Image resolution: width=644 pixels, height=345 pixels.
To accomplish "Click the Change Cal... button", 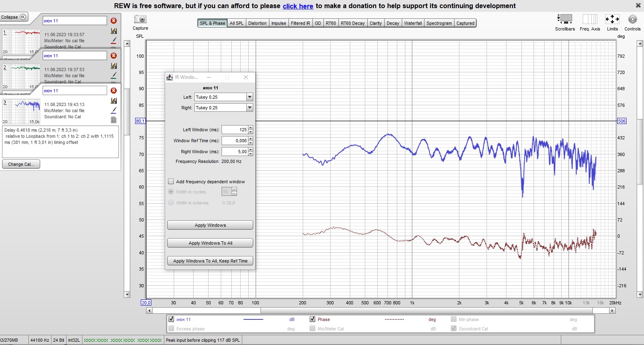I will 21,164.
